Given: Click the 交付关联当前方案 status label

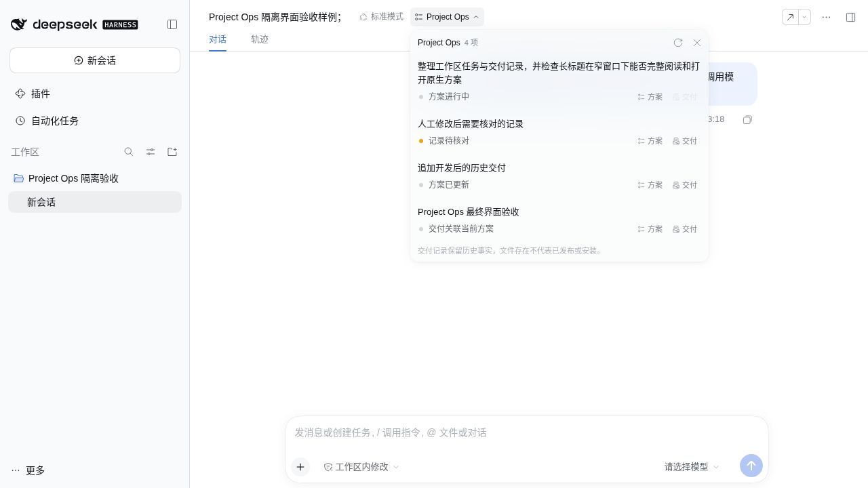Looking at the screenshot, I should pos(461,229).
